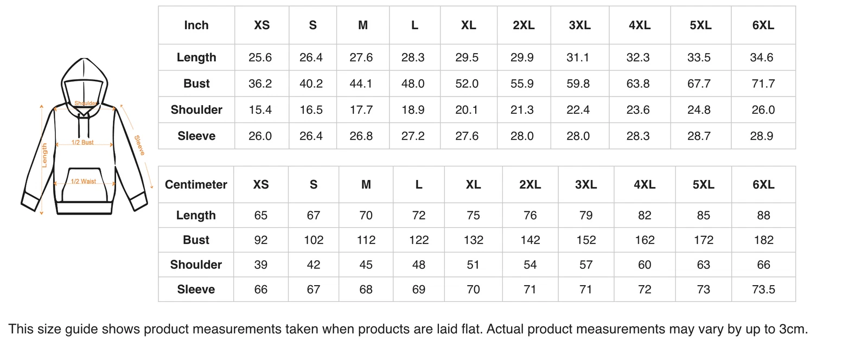Click the "Shoulder" label on hoodie drawing
This screenshot has width=868, height=348.
coord(85,104)
